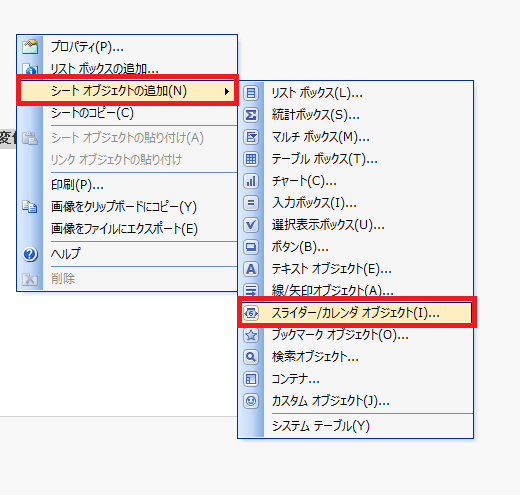
Task: Click the blue question mark help icon
Action: 30,254
